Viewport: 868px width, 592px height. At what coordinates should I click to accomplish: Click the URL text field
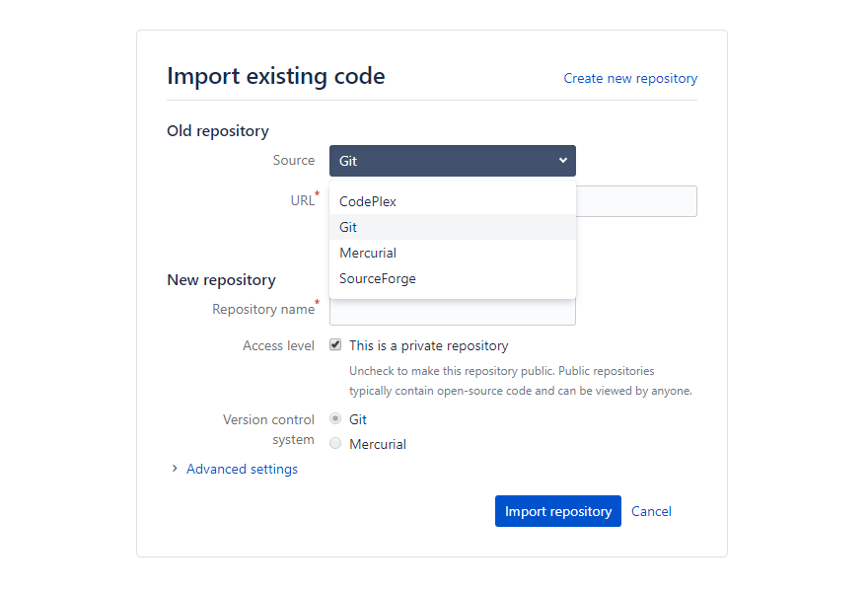[x=636, y=201]
